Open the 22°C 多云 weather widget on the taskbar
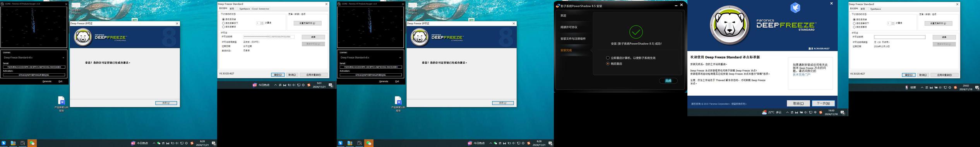Screen dimensions: 980x147 pyautogui.click(x=771, y=112)
